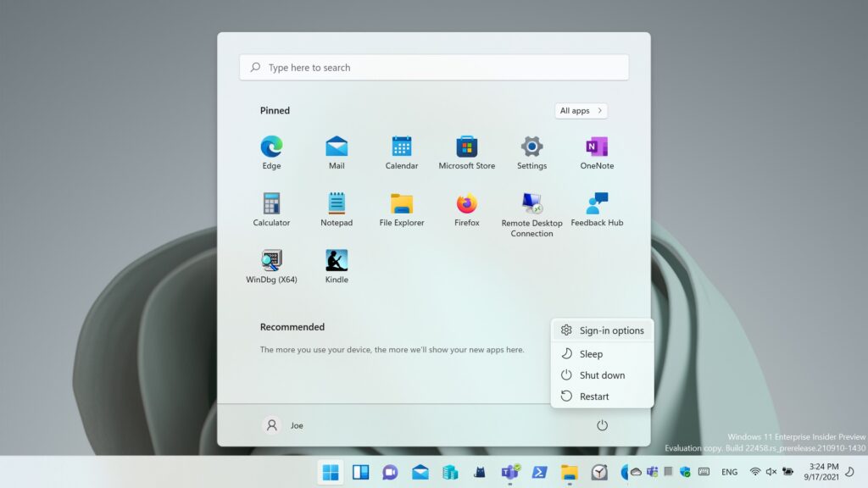Click the Type here to search box
868x488 pixels.
click(x=434, y=68)
